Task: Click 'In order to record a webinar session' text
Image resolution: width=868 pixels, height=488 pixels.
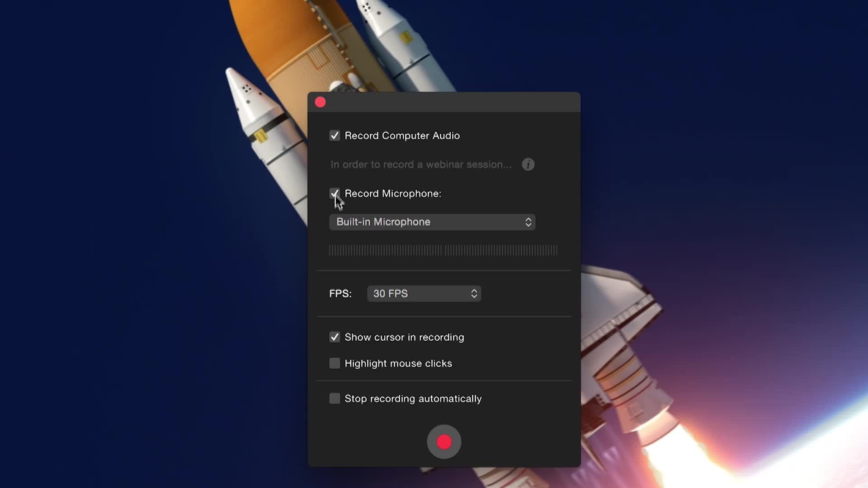Action: (420, 164)
